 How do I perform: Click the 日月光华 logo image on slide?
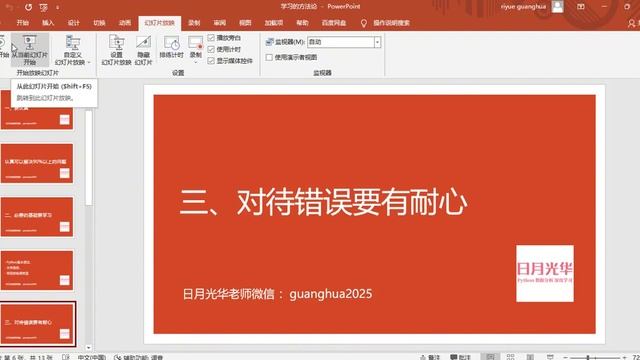point(545,274)
